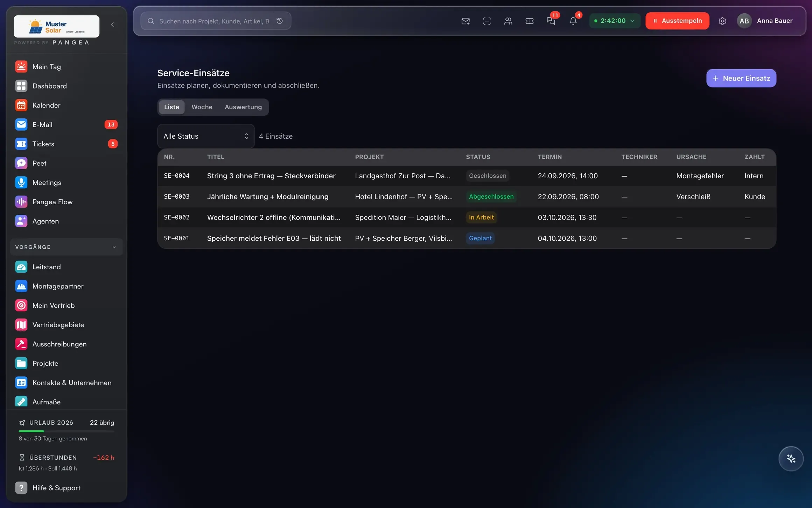Open chat messages icon with 11 badge
The height and width of the screenshot is (508, 812).
click(551, 21)
